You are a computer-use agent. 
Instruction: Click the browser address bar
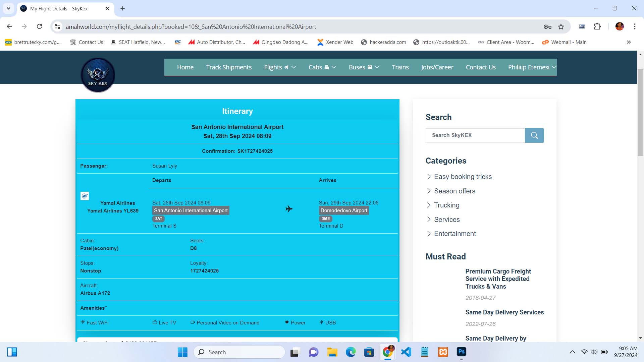302,26
